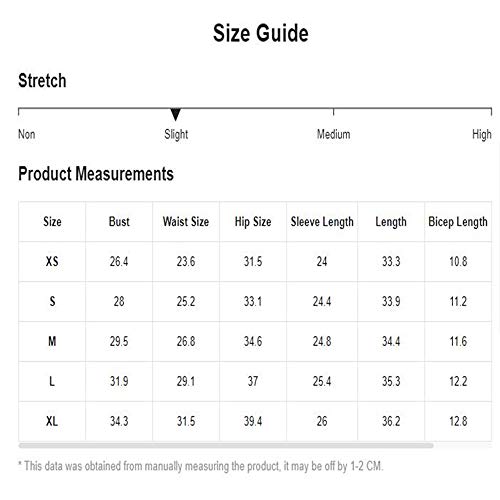Select the horizontal scrollbar under the table
500x500 pixels.
tap(226, 445)
